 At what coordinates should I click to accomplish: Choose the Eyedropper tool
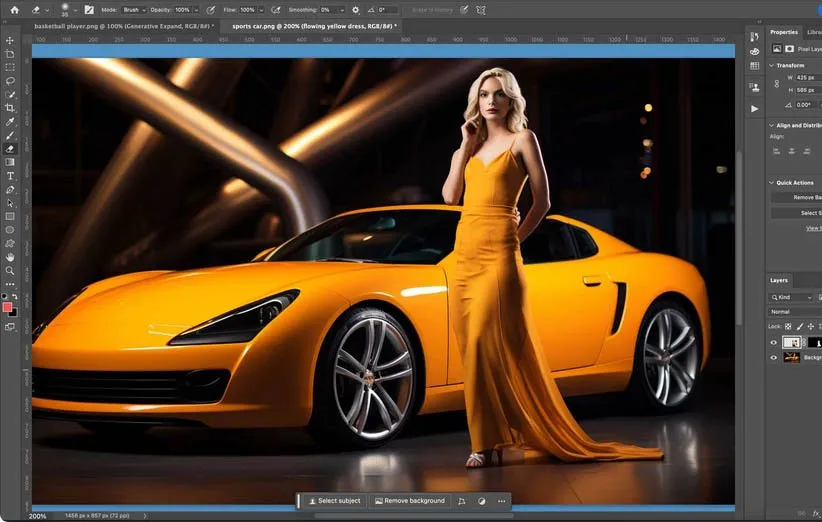point(10,122)
